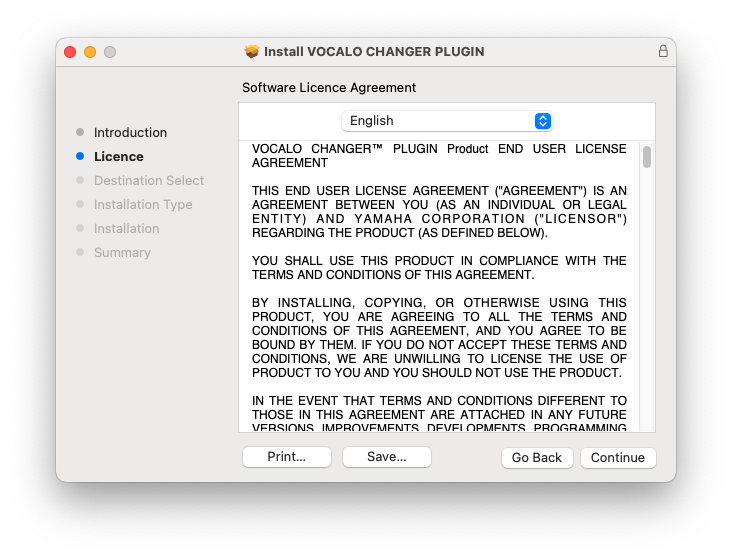
Task: Click the window title Install VOCALO CHANGER PLUGIN
Action: click(374, 51)
